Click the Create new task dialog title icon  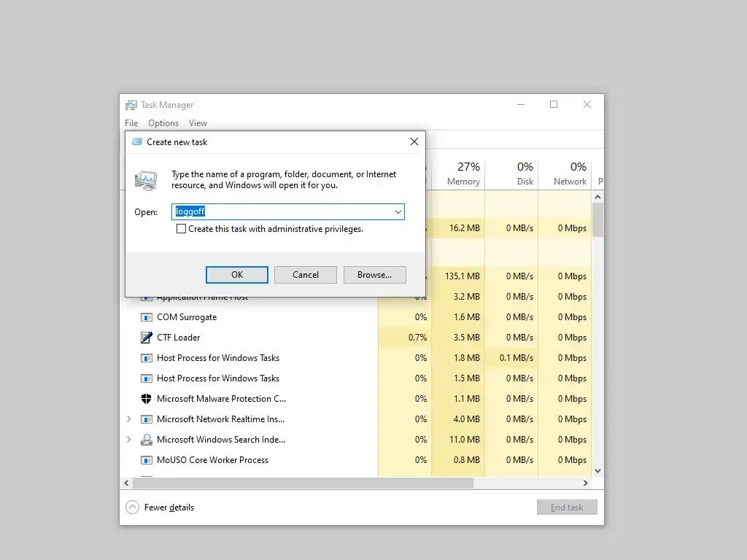[x=137, y=142]
